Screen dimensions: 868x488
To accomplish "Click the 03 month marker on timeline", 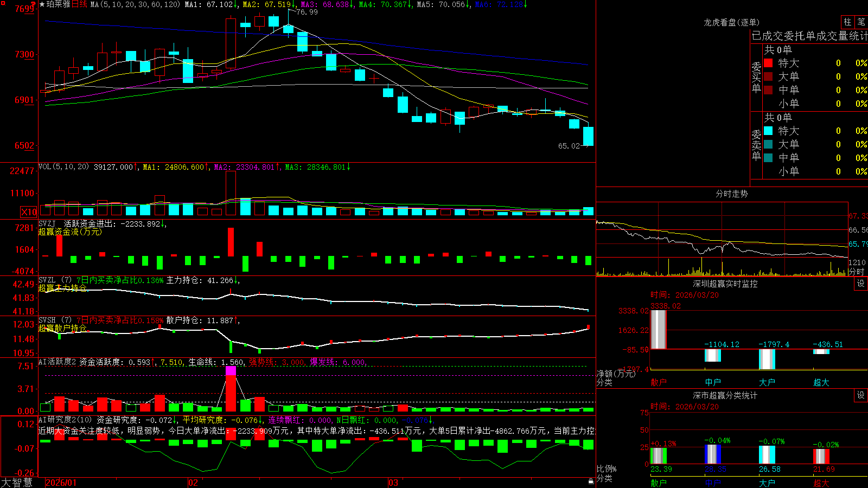I will (393, 483).
